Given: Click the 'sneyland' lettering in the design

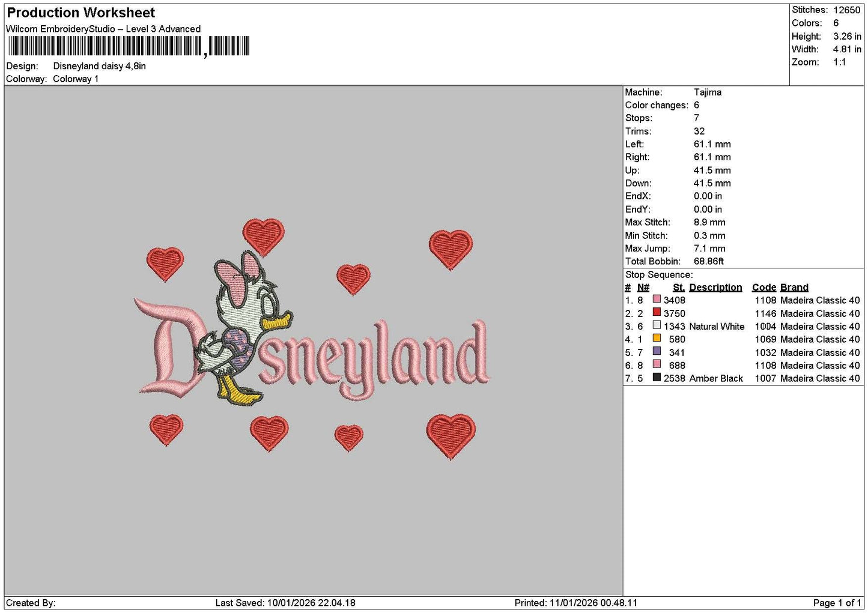Looking at the screenshot, I should coord(375,360).
